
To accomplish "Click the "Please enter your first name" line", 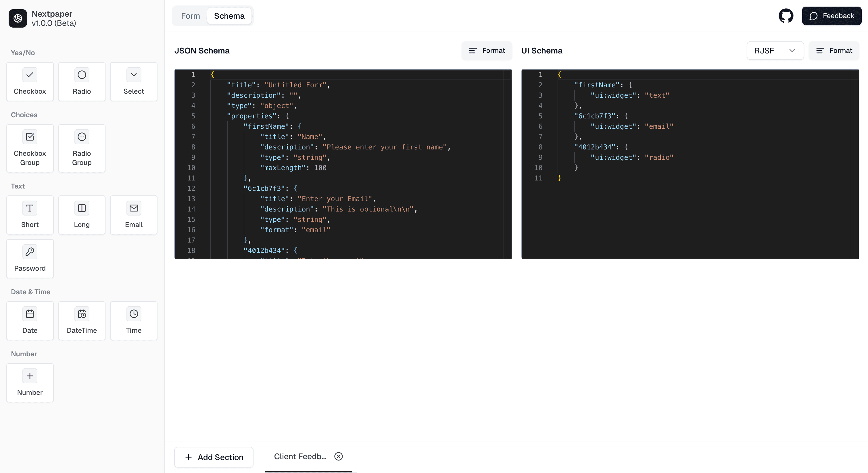I will click(355, 147).
